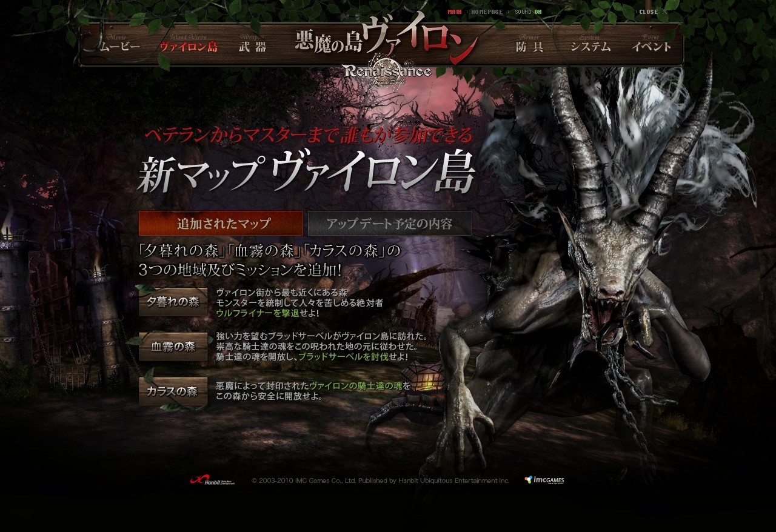Click the ブラッドサーベルを討伐 highlighted text
776x532 pixels.
click(x=344, y=357)
